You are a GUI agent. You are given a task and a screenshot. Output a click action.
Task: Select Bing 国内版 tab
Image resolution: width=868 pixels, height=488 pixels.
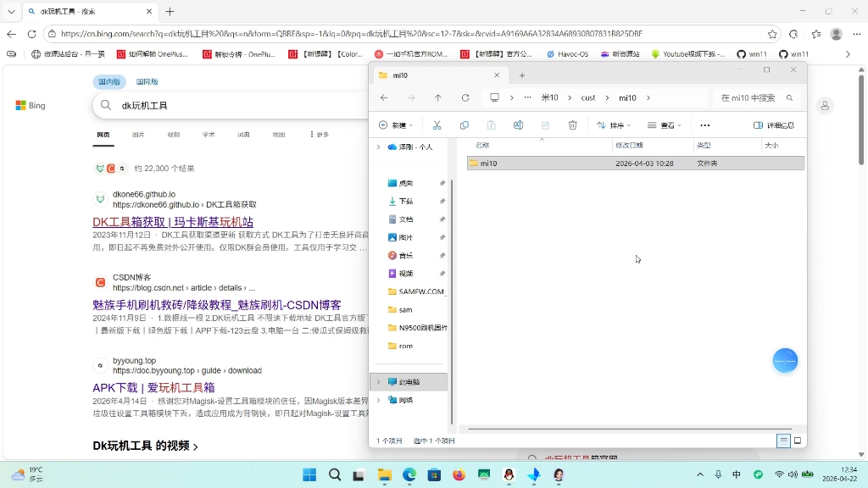coord(109,82)
